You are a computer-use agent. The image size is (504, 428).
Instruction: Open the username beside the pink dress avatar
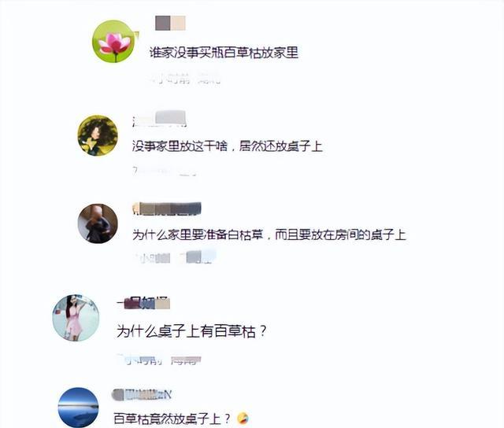coord(143,303)
